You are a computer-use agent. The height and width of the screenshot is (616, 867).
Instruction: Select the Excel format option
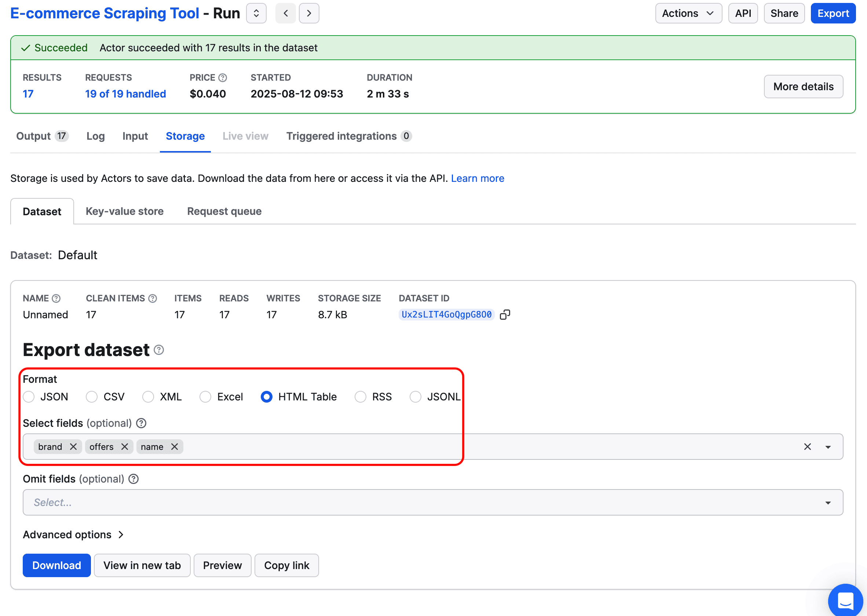click(221, 397)
